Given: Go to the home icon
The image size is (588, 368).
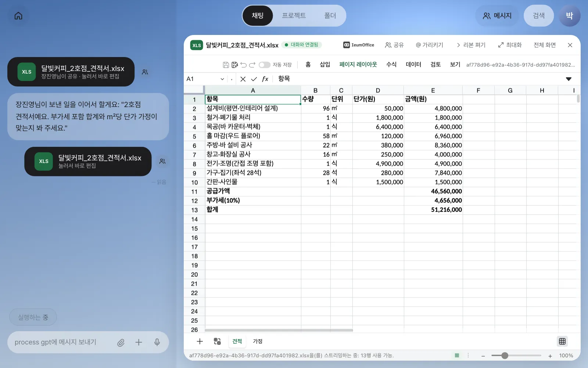Looking at the screenshot, I should (x=18, y=16).
